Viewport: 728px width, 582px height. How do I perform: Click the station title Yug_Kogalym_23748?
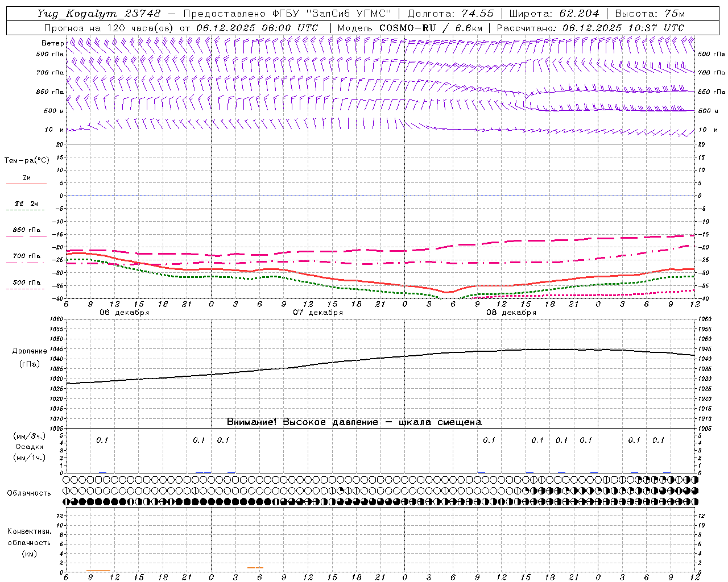(x=99, y=14)
